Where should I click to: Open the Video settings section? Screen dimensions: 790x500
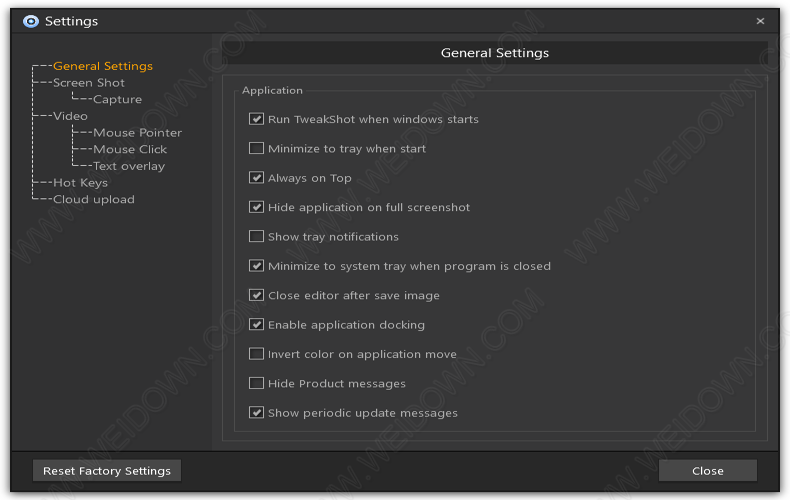(x=71, y=116)
